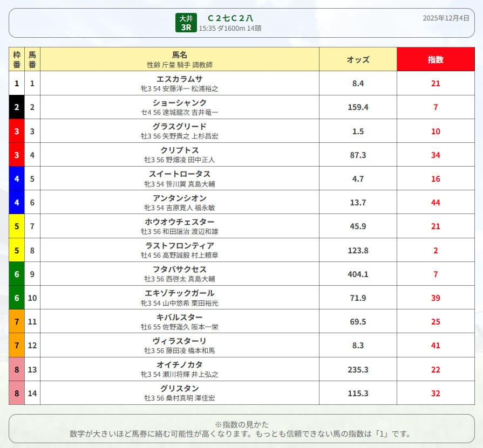The width and height of the screenshot is (483, 448).
Task: Click the black bracket 2 cell
Action: tap(17, 107)
